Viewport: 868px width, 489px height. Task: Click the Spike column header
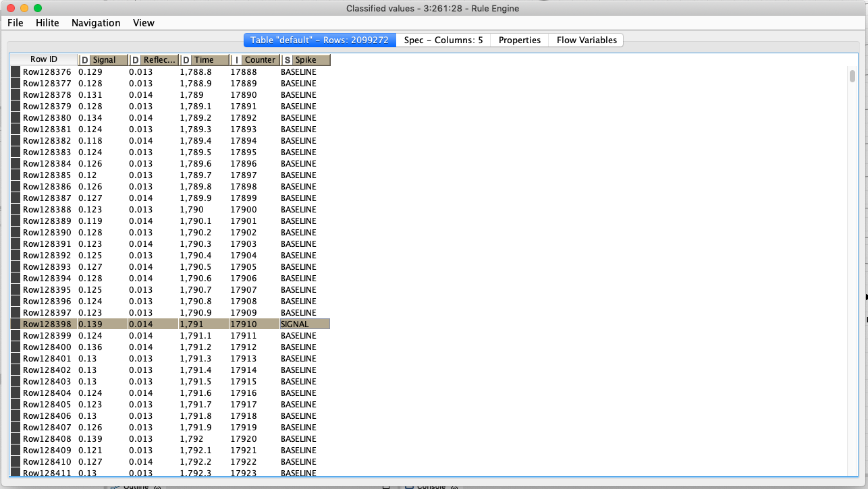pos(306,60)
